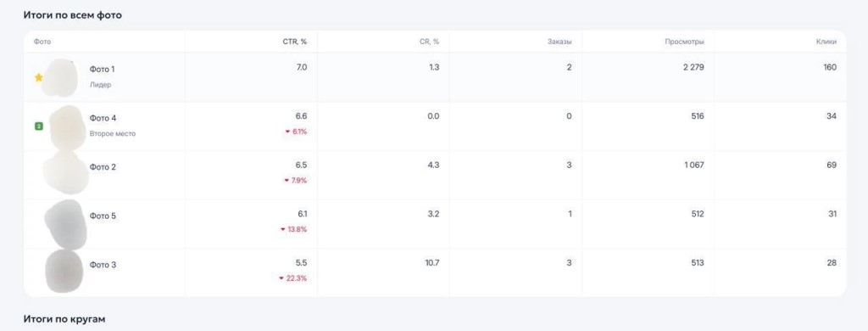The image size is (868, 331).
Task: Sort by the CR, % column header
Action: click(430, 42)
